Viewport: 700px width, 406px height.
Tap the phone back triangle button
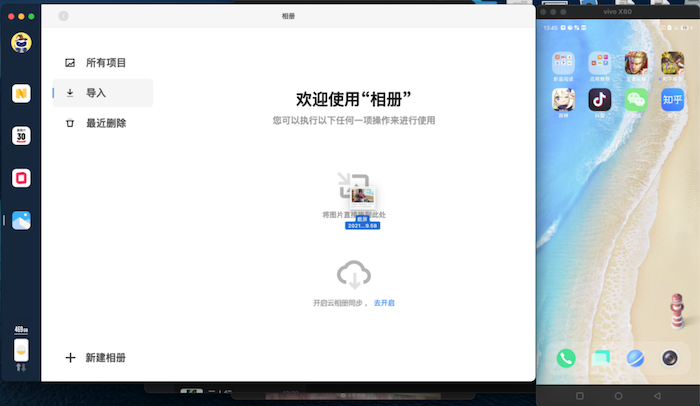coord(657,396)
